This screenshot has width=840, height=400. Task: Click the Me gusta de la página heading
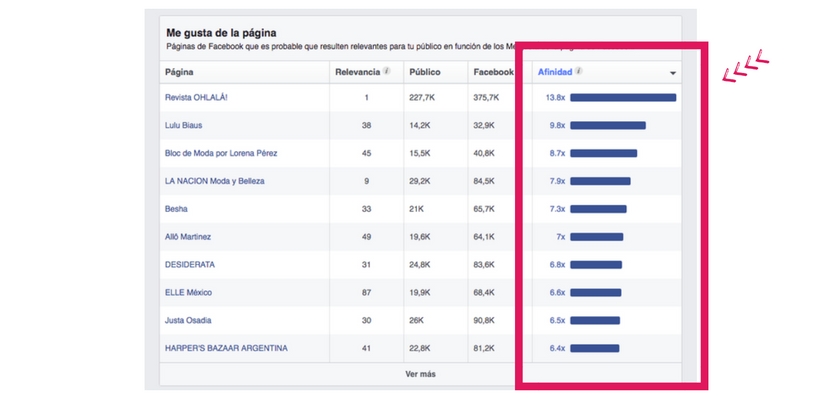tap(221, 33)
